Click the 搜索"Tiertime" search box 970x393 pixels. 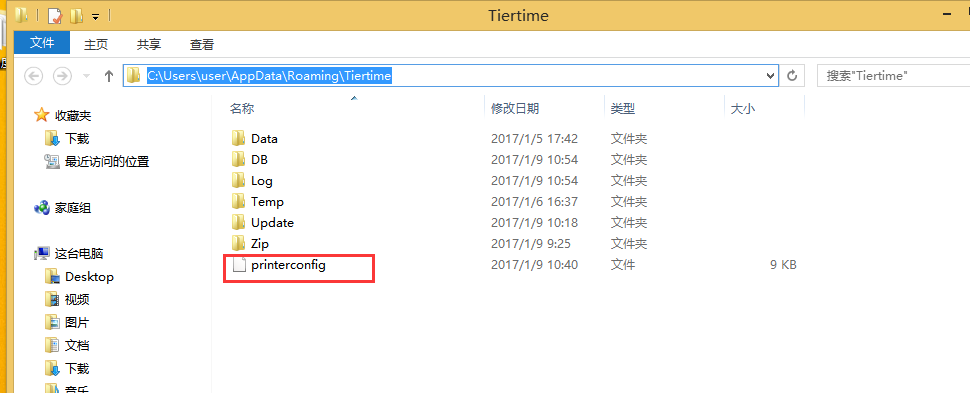pos(893,76)
